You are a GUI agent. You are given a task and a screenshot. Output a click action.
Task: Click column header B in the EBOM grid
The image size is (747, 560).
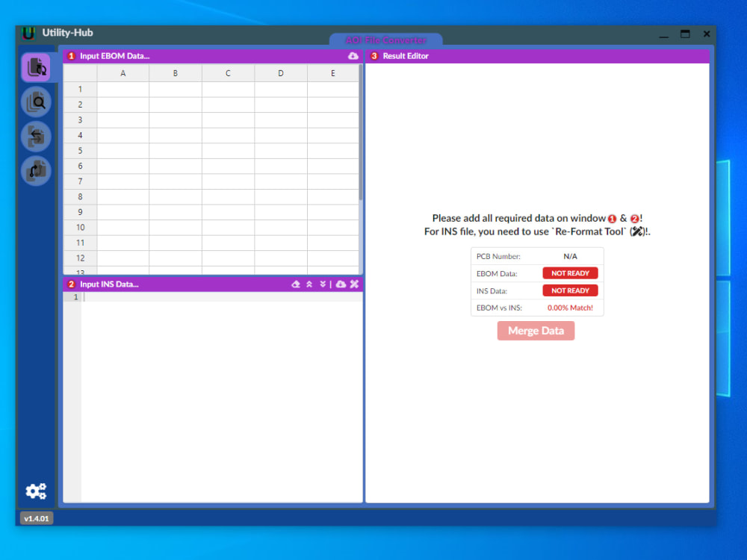point(175,73)
